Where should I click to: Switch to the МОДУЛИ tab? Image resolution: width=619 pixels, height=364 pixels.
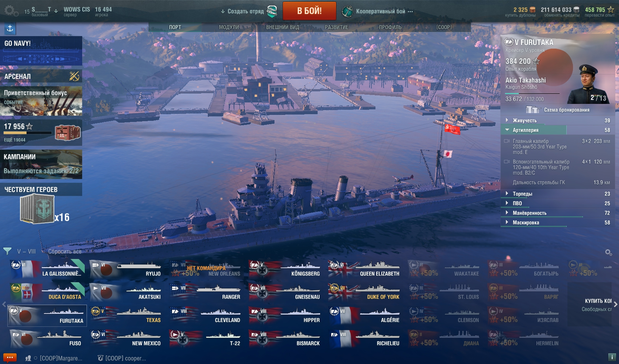pyautogui.click(x=229, y=27)
